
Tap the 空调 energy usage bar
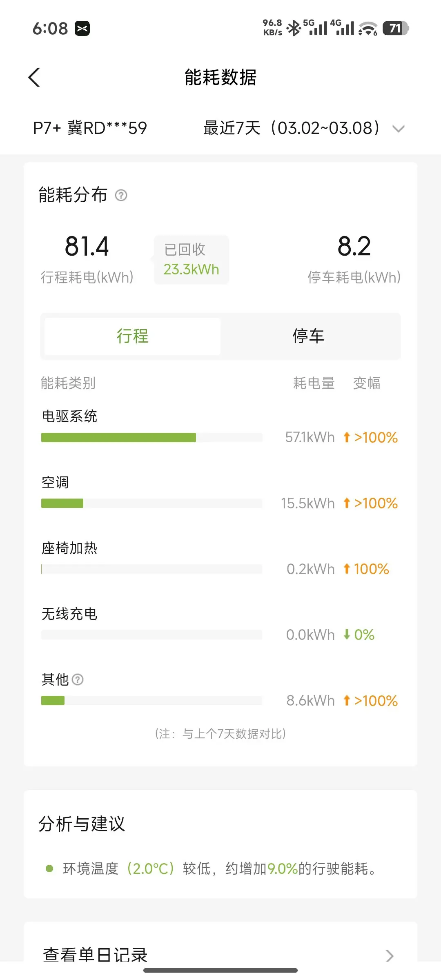pos(151,503)
